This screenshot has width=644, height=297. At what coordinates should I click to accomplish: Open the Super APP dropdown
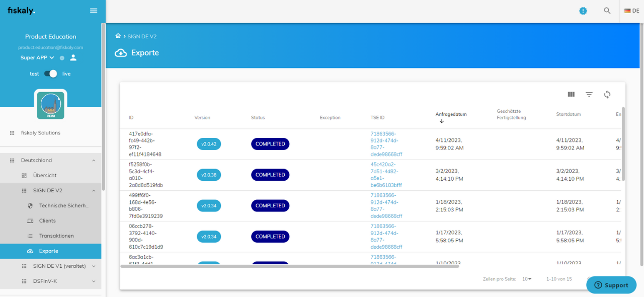pyautogui.click(x=38, y=57)
